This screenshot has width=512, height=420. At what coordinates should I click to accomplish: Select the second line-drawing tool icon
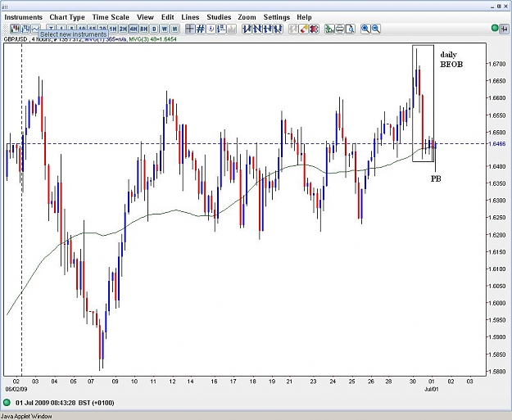[257, 29]
